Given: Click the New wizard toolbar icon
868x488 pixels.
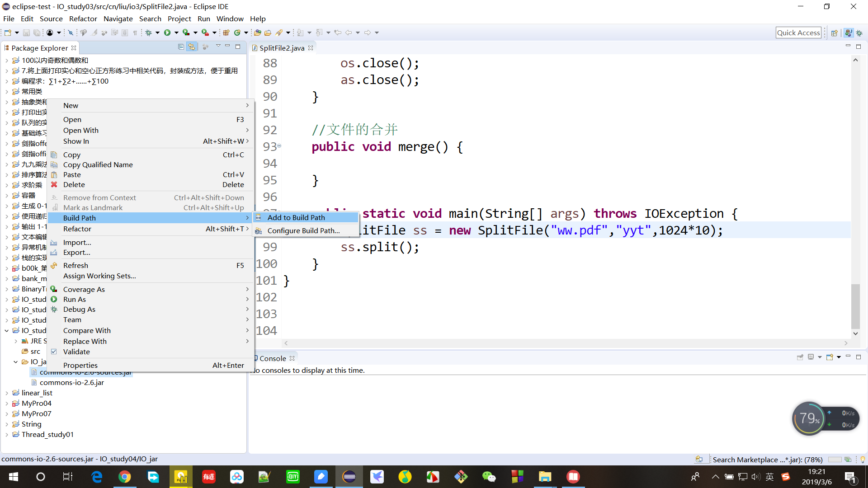Looking at the screenshot, I should coord(8,33).
